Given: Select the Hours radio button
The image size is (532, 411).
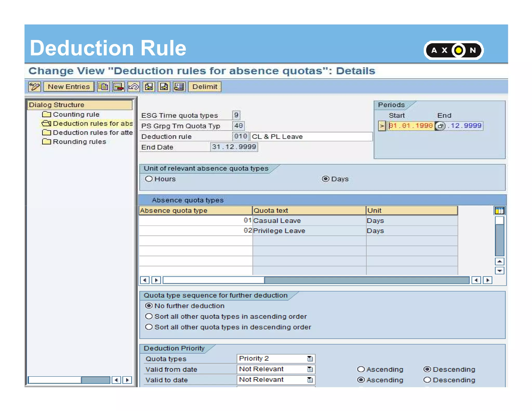Looking at the screenshot, I should click(149, 179).
